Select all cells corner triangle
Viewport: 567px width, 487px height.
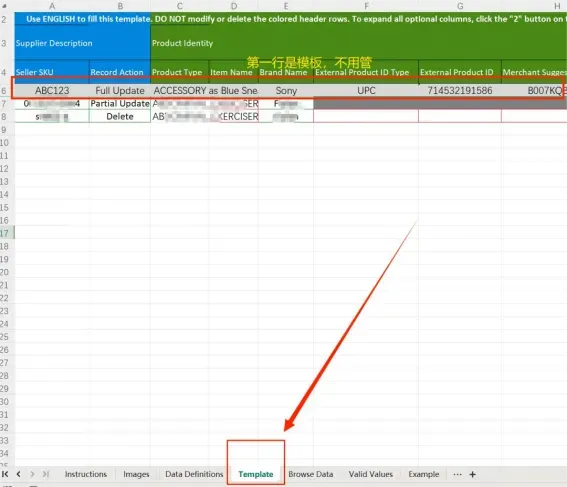(x=5, y=5)
